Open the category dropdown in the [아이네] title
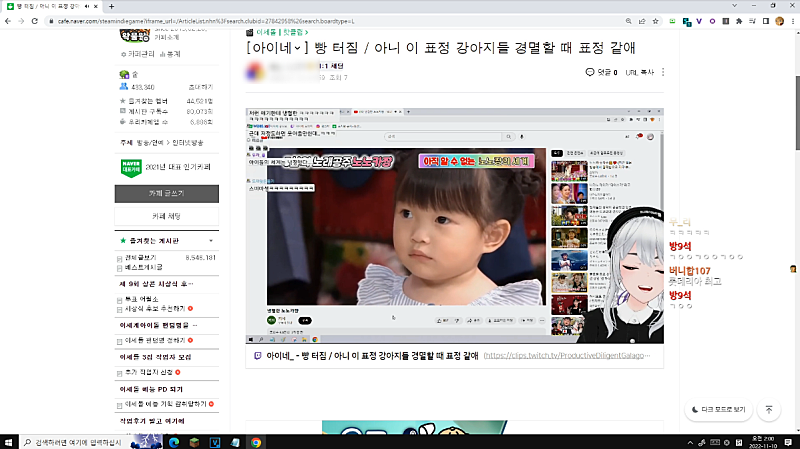The height and width of the screenshot is (449, 800). pos(297,48)
